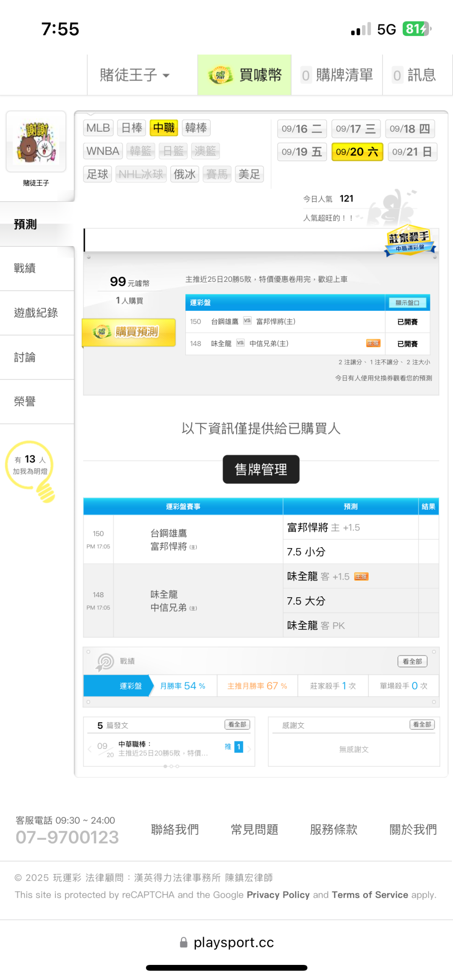Screen dimensions: 453x980
Task: Click 看全部 in the 戰績 panel
Action: click(x=412, y=661)
